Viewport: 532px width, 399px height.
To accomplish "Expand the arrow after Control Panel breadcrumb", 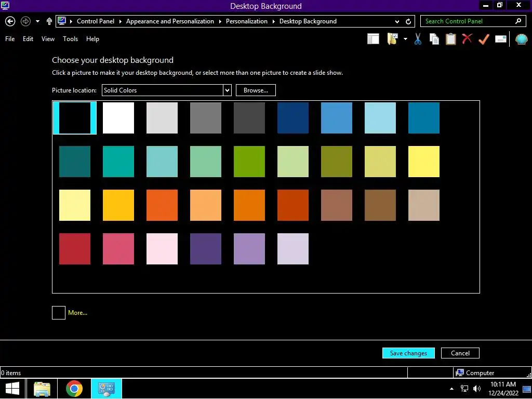I will (120, 21).
